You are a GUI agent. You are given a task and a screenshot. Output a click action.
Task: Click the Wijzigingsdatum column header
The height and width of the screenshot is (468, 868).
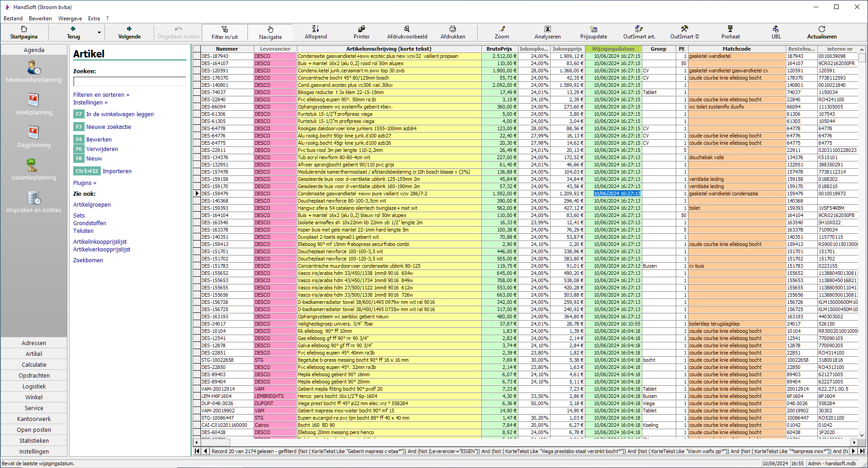[613, 49]
